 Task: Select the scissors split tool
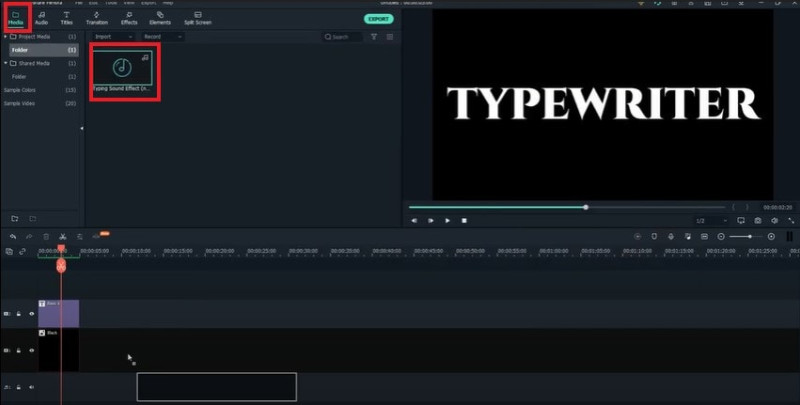(x=63, y=237)
